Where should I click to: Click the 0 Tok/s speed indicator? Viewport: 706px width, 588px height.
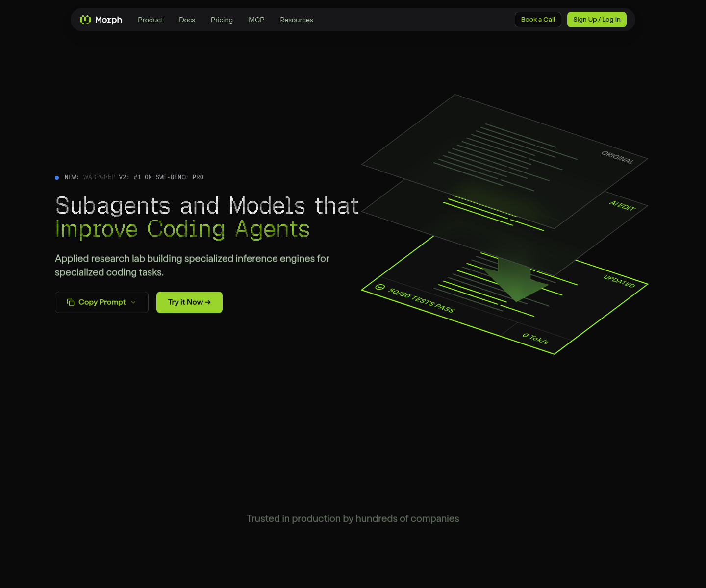535,338
